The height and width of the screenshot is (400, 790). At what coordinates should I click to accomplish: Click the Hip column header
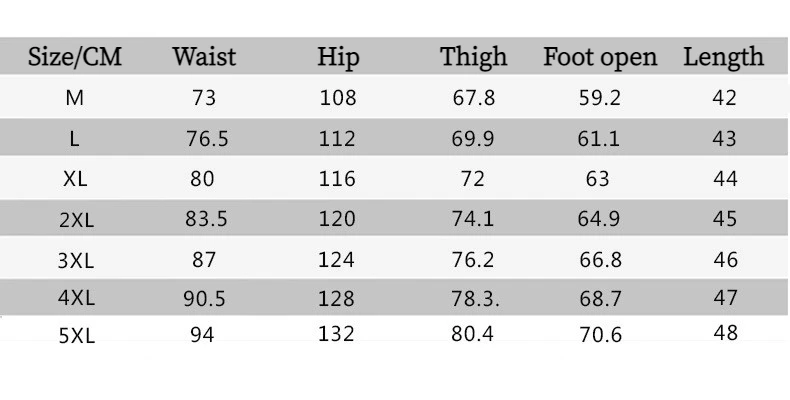tap(338, 57)
